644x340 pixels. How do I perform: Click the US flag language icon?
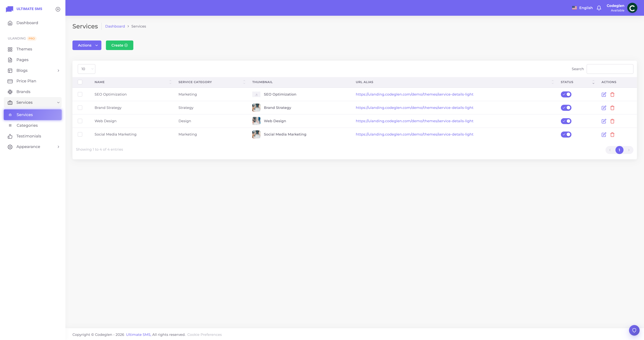pos(574,8)
